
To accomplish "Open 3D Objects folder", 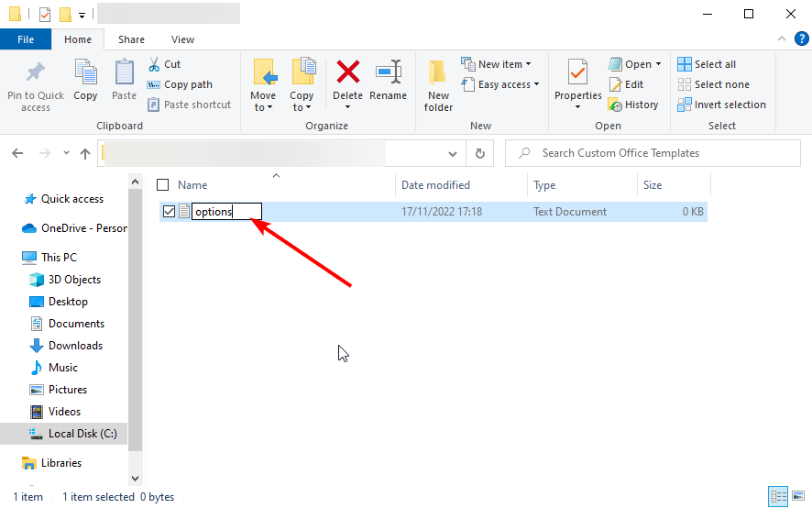I will 65,280.
